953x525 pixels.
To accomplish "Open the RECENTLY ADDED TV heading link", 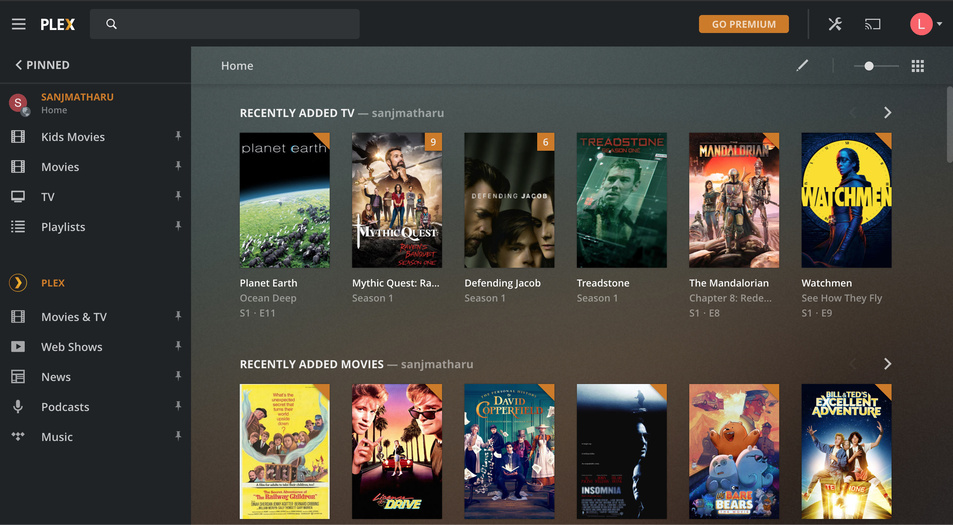I will (297, 113).
